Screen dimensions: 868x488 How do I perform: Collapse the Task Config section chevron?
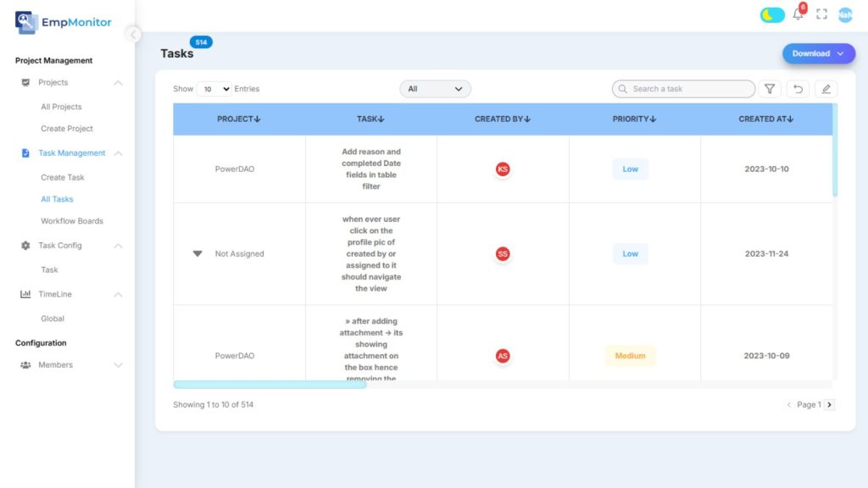pos(118,246)
